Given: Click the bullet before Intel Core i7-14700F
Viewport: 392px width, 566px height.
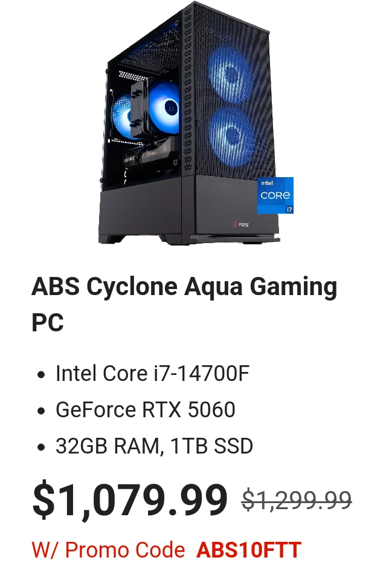Looking at the screenshot, I should tap(41, 374).
